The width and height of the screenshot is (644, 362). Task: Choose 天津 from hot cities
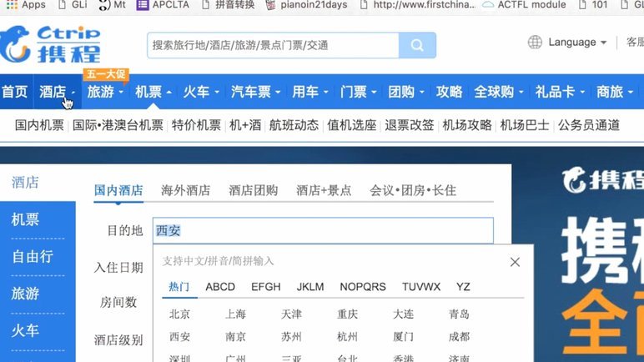click(291, 314)
